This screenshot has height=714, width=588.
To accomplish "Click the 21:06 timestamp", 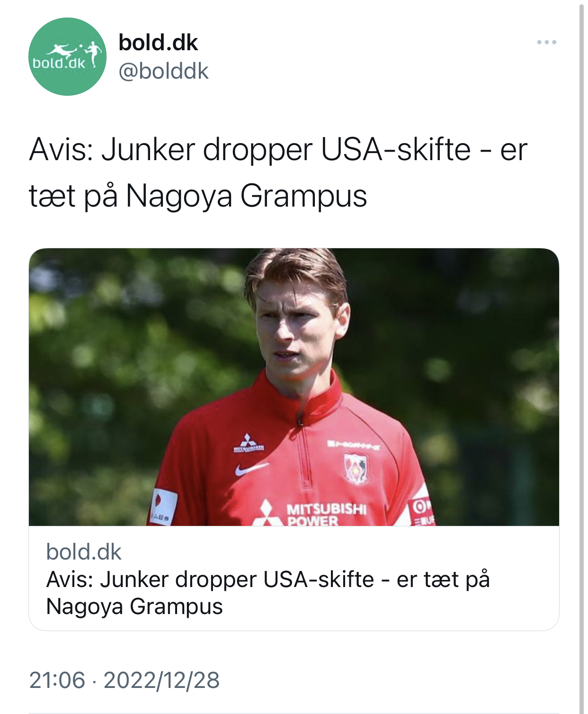I will tap(57, 680).
